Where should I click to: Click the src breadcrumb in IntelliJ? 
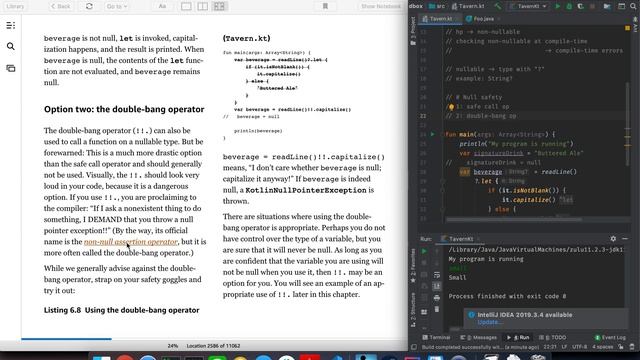437,6
